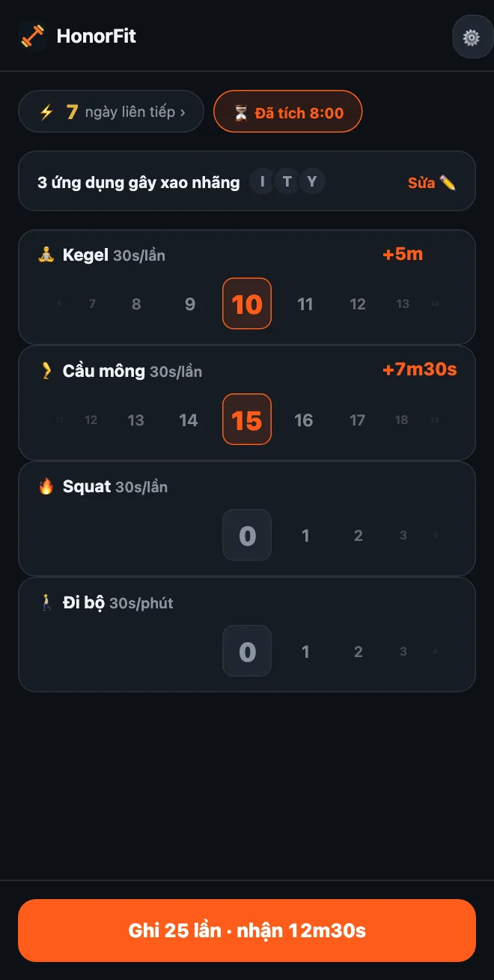Select 9 in the Kegel count picker
This screenshot has width=494, height=980.
click(x=190, y=304)
